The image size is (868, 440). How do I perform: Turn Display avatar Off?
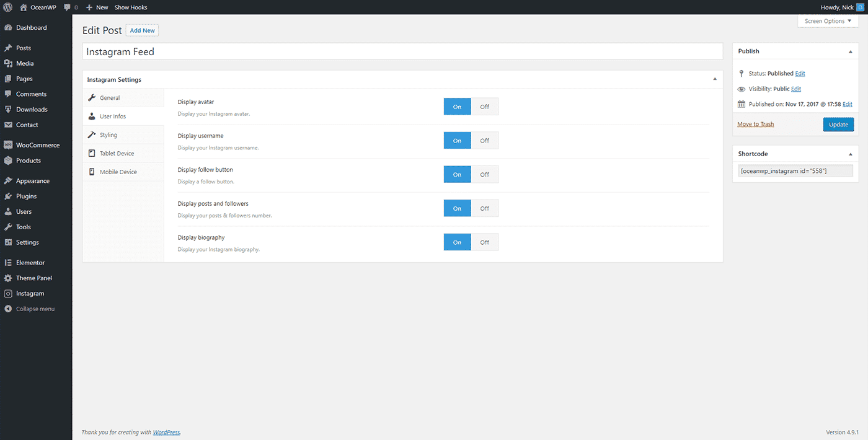pyautogui.click(x=485, y=107)
